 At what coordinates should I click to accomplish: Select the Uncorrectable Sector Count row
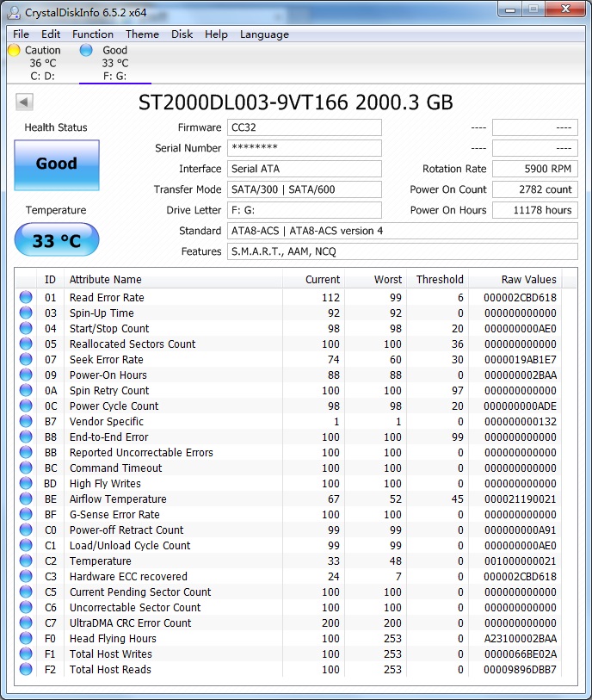288,608
